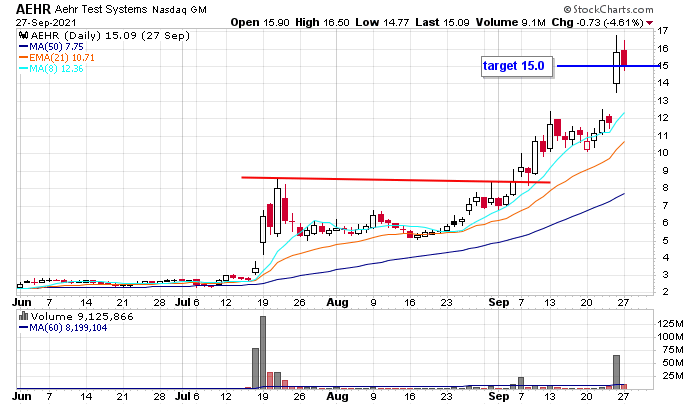Click the Aehr Test Systems company name
This screenshot has width=700, height=405.
tap(101, 9)
